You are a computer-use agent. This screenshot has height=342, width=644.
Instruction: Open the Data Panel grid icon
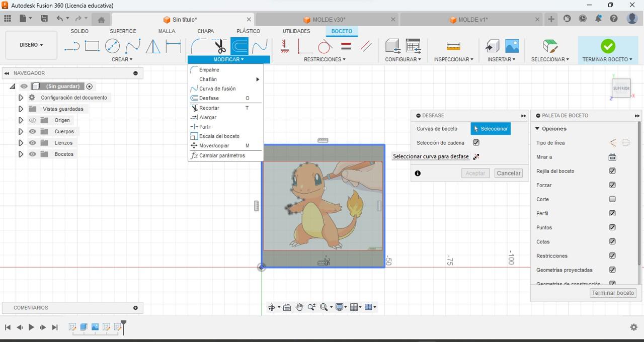coord(8,19)
